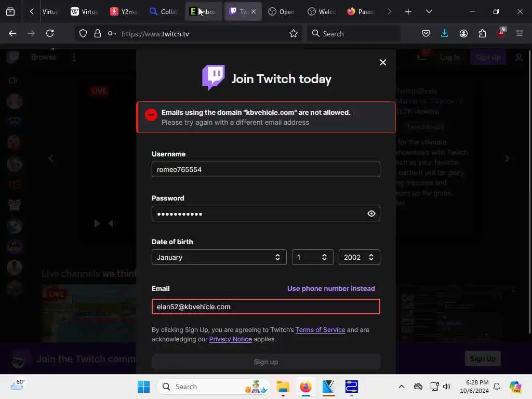Open the list all tabs dropdown
Screen dimensions: 532x399
point(429,11)
